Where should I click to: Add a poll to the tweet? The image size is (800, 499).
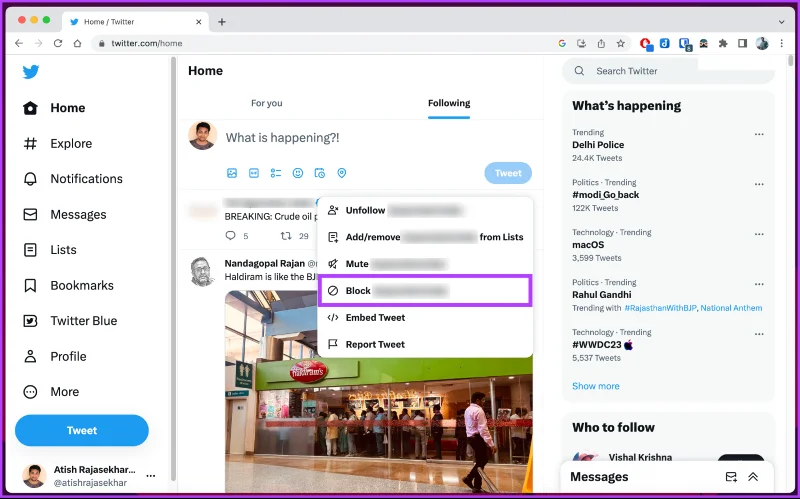276,173
